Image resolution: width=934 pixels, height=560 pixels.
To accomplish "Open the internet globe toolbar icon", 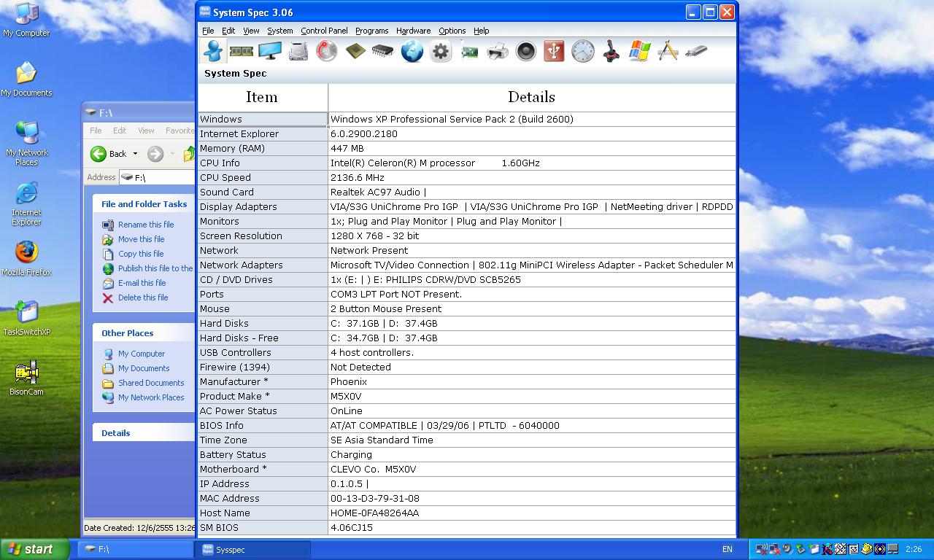I will coord(412,51).
